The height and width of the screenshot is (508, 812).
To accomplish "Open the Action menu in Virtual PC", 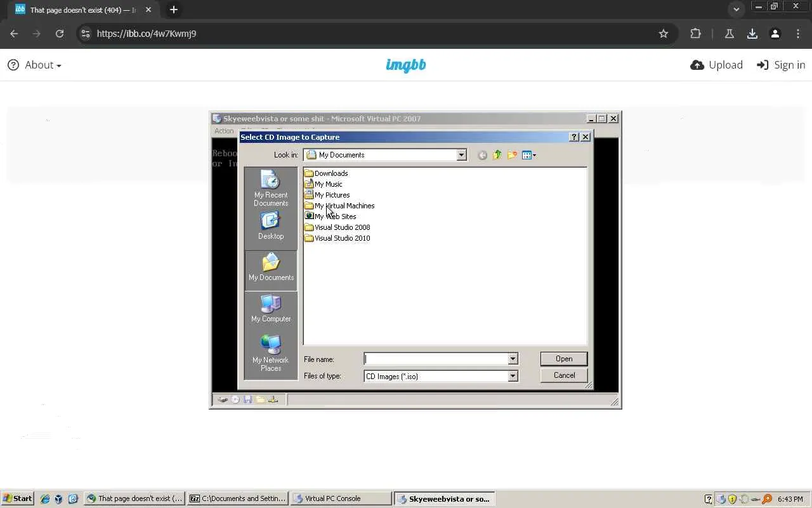I will point(224,131).
